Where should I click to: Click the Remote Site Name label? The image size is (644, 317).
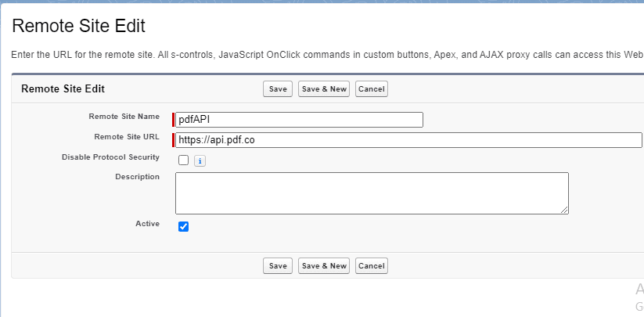click(x=124, y=117)
